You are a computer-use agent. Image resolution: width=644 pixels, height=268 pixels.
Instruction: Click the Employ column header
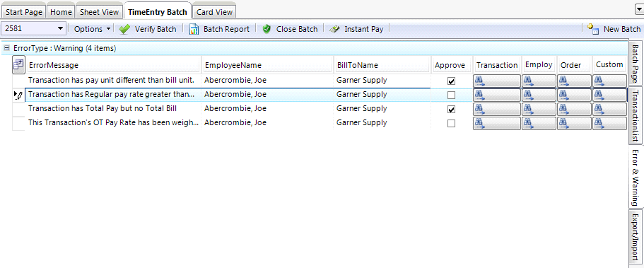tap(539, 65)
